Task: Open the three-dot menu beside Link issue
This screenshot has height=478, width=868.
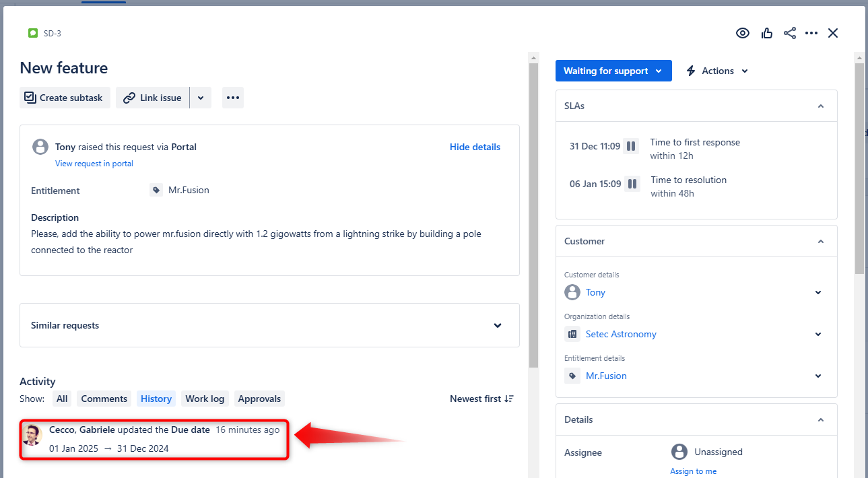Action: point(233,98)
